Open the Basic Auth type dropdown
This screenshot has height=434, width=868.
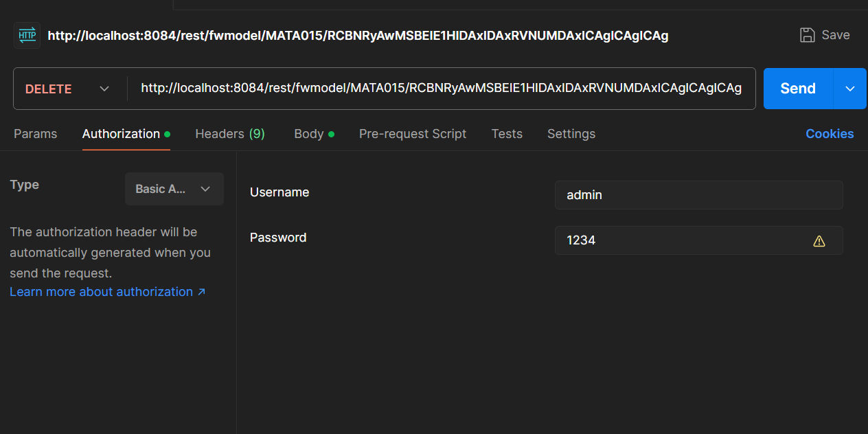coord(174,189)
